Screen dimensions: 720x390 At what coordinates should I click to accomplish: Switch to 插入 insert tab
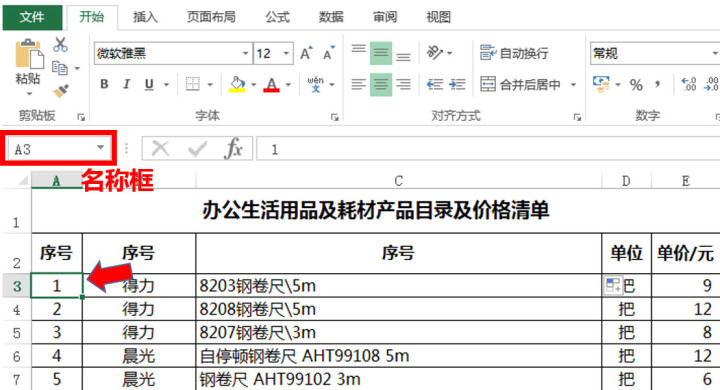[146, 17]
